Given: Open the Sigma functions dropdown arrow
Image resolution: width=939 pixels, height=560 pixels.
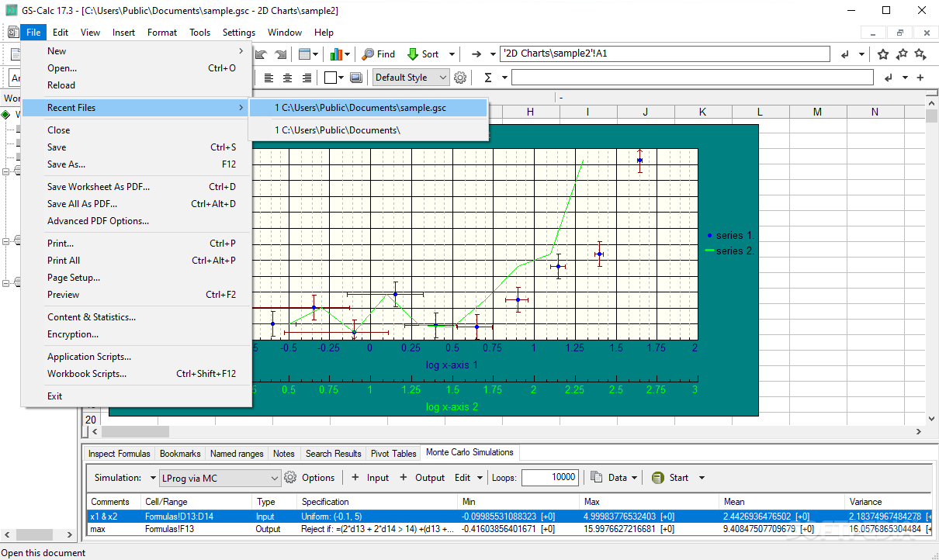Looking at the screenshot, I should point(504,78).
